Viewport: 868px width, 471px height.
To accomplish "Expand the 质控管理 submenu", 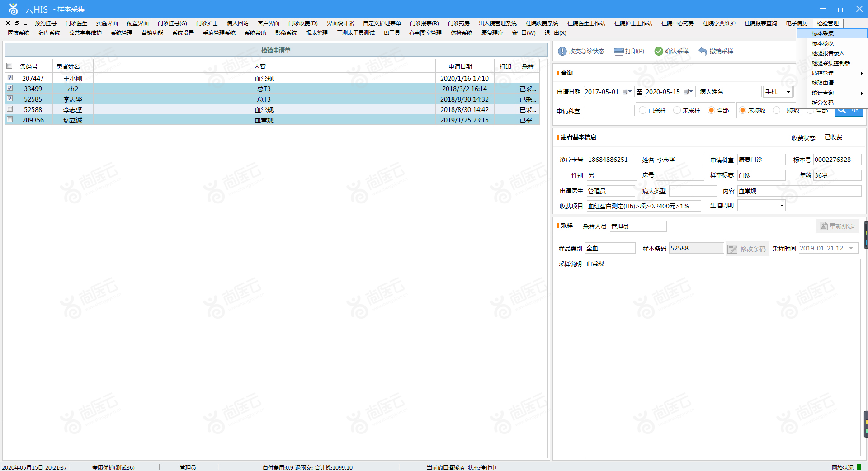I will click(832, 73).
